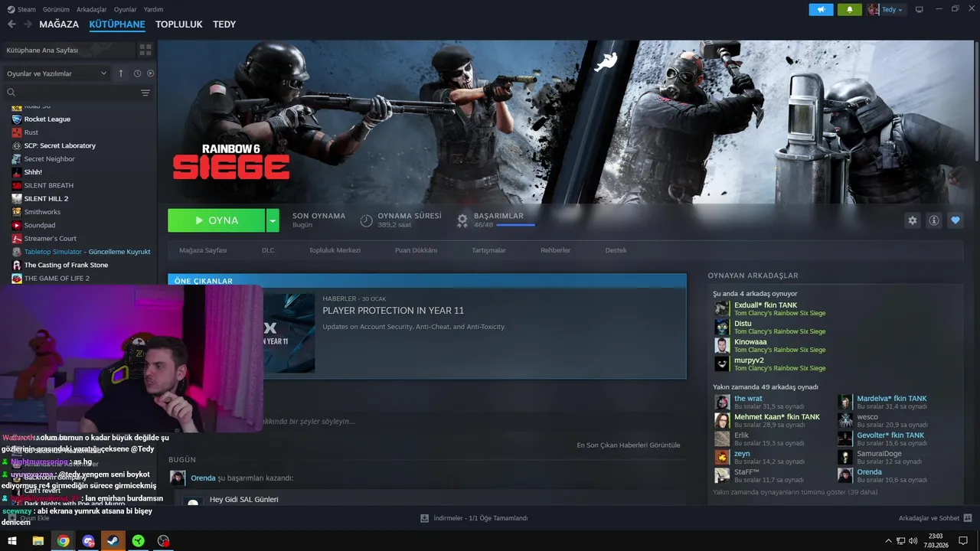Screen dimensions: 980x551
Task: Toggle the favorite heart icon
Action: click(x=955, y=220)
